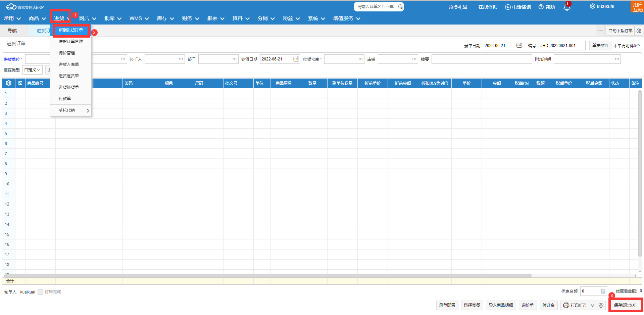The height and width of the screenshot is (315, 644).
Task: Click the ellipsis picker in 店铺 field
Action: [x=414, y=59]
